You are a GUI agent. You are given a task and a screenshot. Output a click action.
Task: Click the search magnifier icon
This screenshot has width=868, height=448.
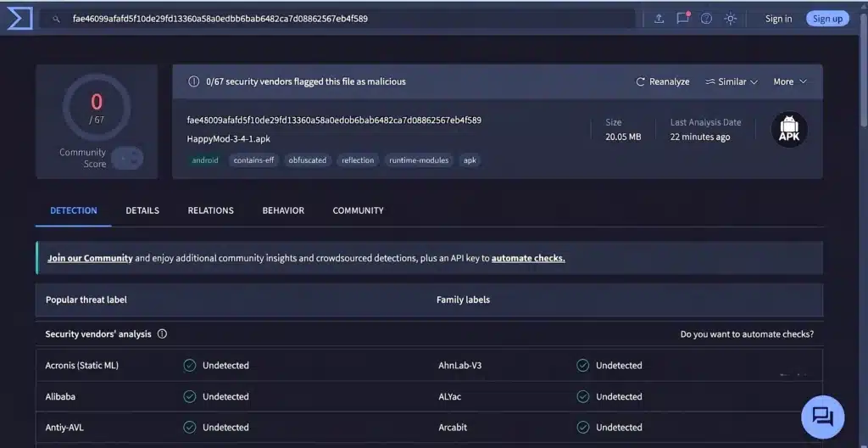coord(56,19)
